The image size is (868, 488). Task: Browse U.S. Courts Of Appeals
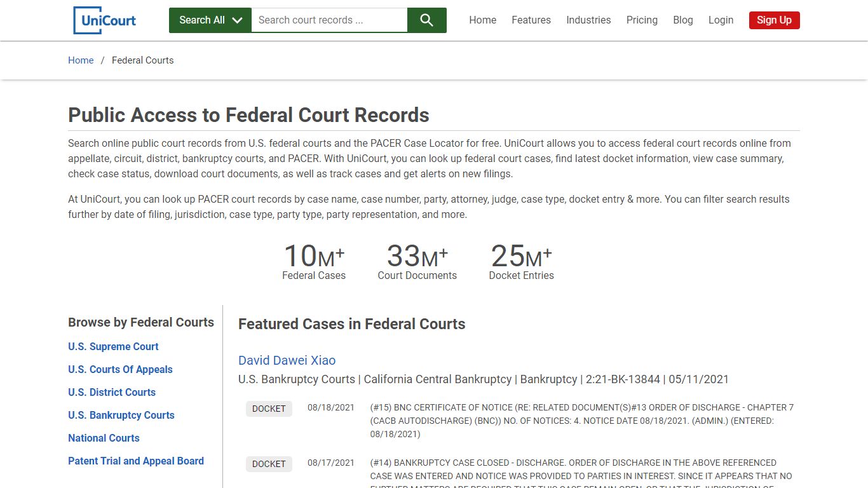point(120,369)
